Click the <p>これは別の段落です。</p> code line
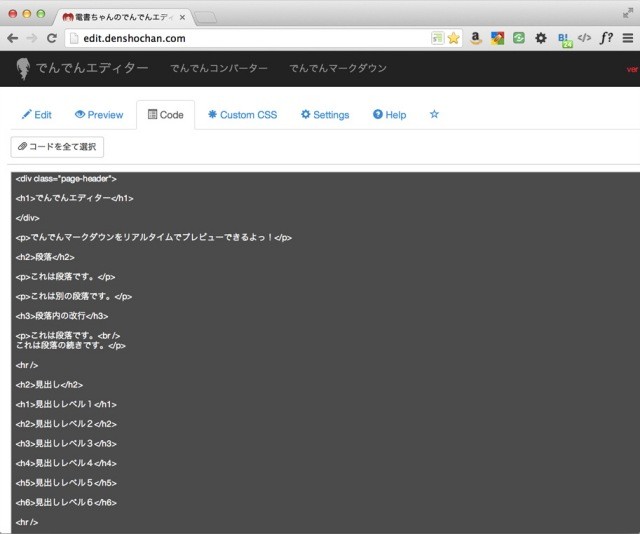Screen dimensions: 640x534 74,296
